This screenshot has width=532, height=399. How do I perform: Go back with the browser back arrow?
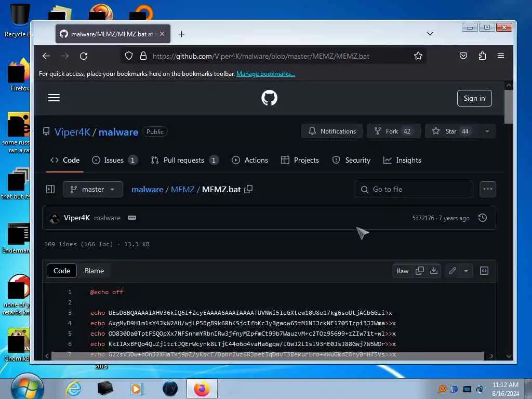[46, 56]
